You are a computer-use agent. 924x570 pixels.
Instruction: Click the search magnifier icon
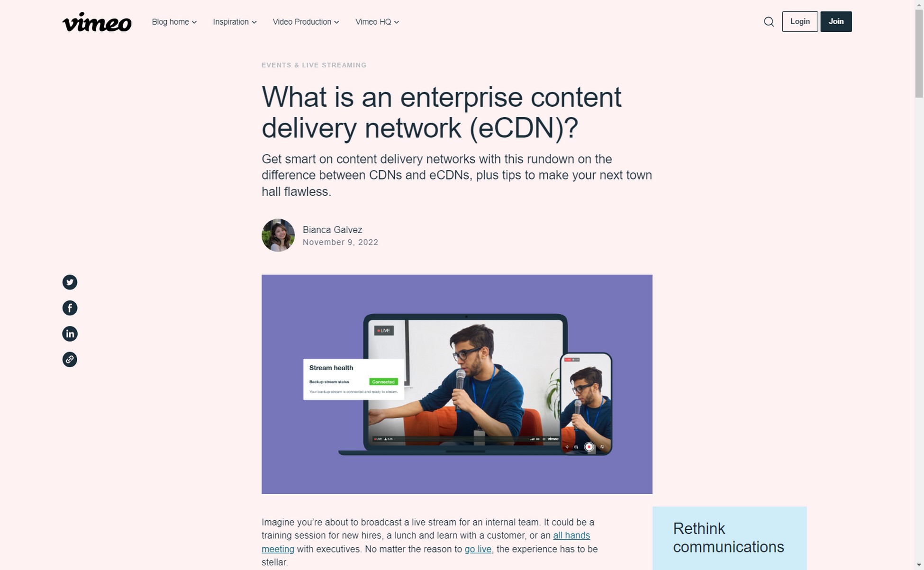[770, 21]
